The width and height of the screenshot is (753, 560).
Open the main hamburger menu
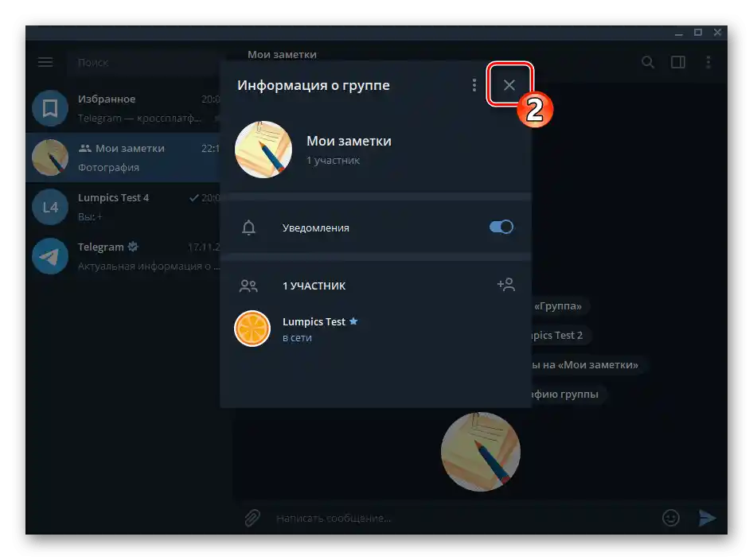[45, 61]
